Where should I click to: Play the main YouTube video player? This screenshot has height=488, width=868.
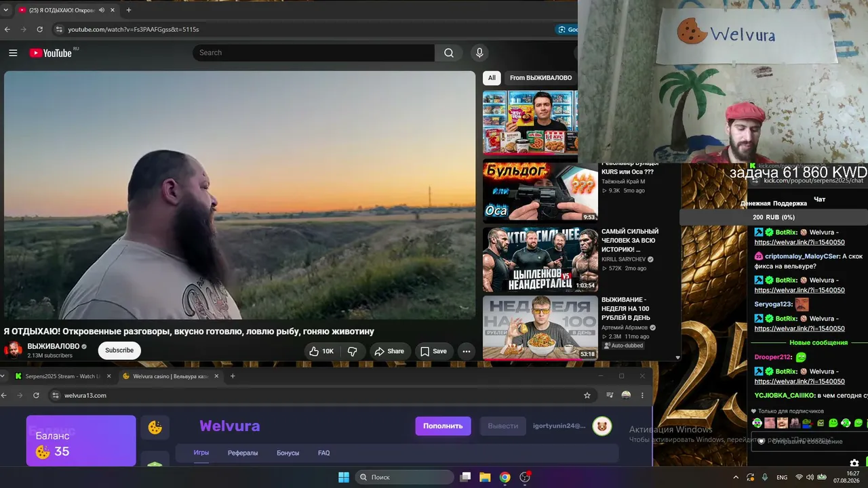point(240,195)
